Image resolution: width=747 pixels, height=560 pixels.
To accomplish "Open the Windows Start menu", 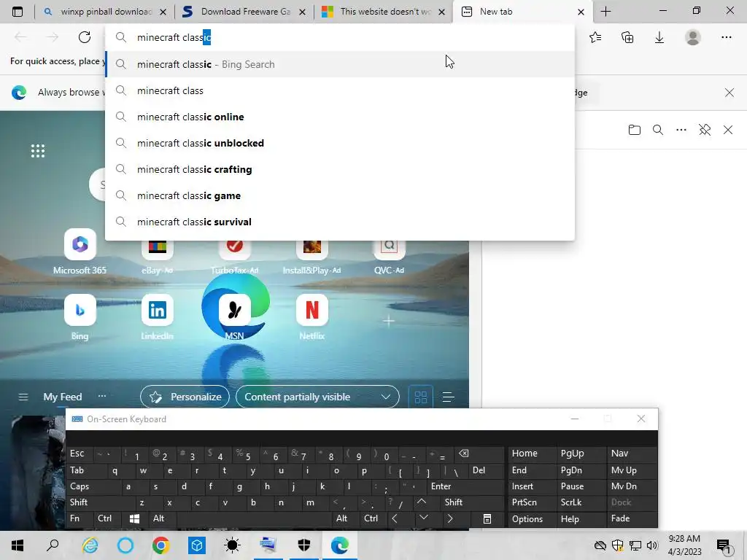I will tap(18, 545).
